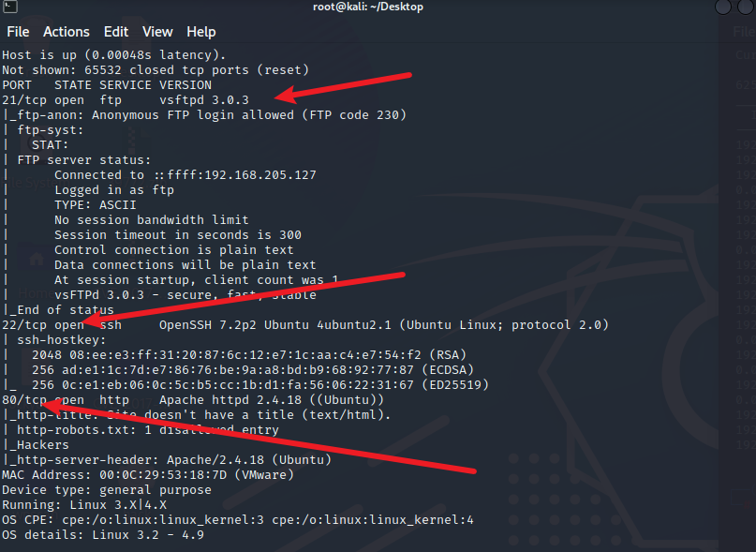This screenshot has width=756, height=552.
Task: Click the root@kali: ~/Desktop window title
Action: (x=368, y=7)
